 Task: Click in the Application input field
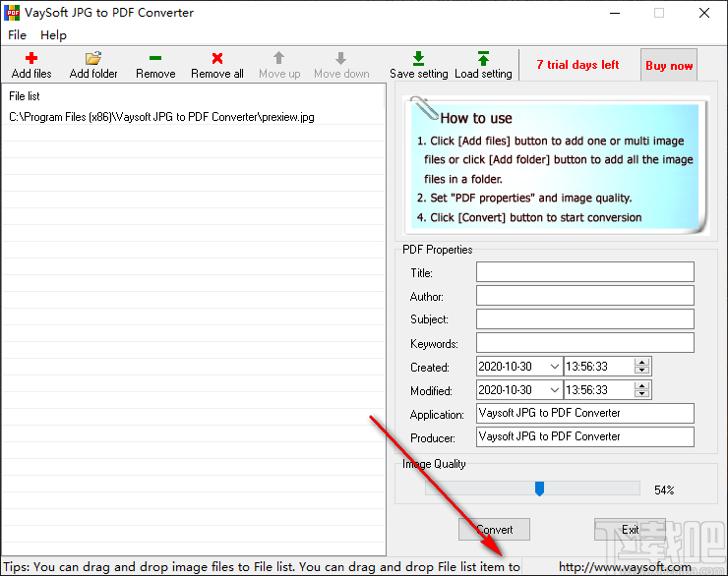[x=585, y=413]
